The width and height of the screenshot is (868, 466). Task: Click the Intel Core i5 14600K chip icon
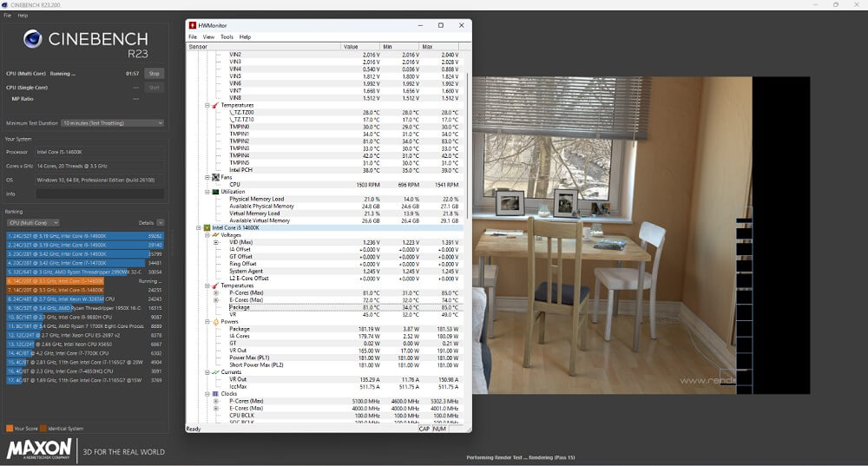pos(206,227)
